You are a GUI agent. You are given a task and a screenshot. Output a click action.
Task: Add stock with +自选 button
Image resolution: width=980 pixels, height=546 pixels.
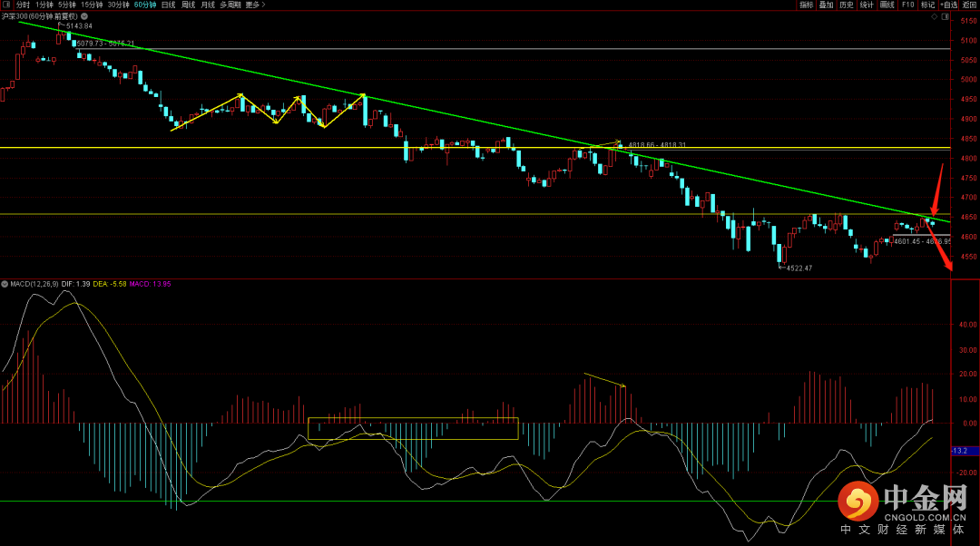pos(949,5)
